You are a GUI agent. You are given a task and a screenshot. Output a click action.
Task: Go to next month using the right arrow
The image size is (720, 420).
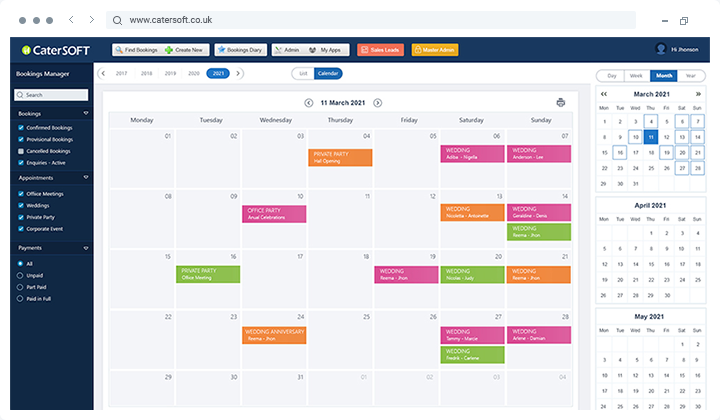pyautogui.click(x=377, y=102)
